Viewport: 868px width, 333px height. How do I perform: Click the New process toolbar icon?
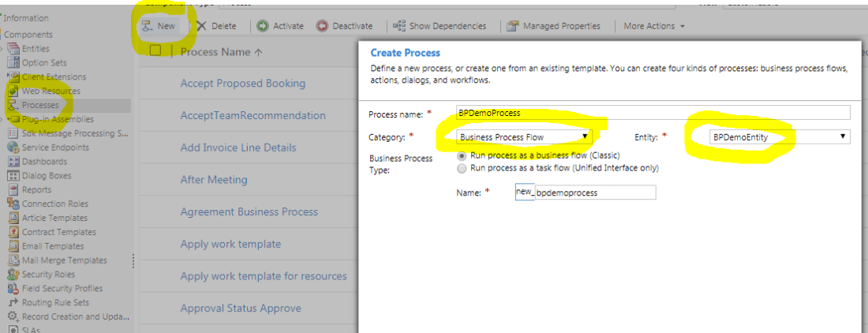click(148, 26)
